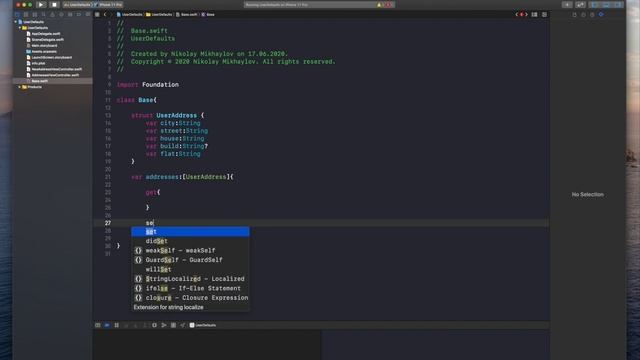
Task: Toggle the inspectors panel visibility
Action: (x=618, y=4)
